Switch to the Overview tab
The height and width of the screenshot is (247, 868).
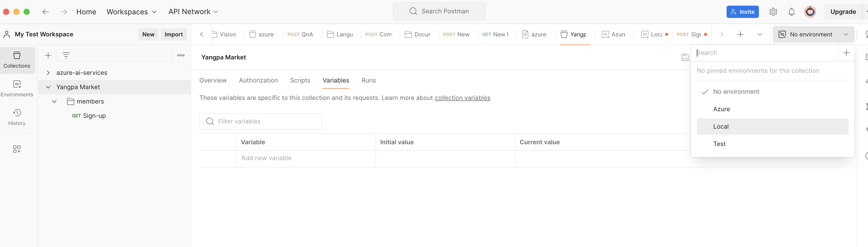(x=213, y=80)
